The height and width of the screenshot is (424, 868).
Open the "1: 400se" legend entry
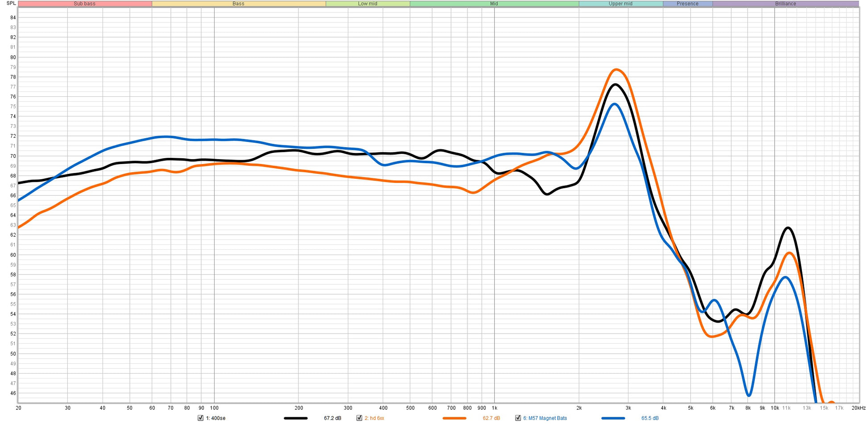point(215,418)
